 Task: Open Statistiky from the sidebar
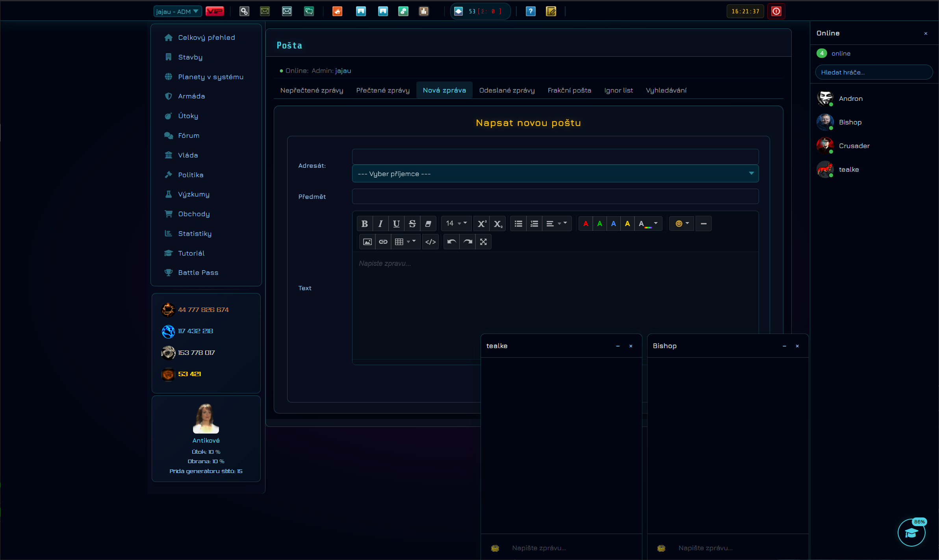pos(195,234)
